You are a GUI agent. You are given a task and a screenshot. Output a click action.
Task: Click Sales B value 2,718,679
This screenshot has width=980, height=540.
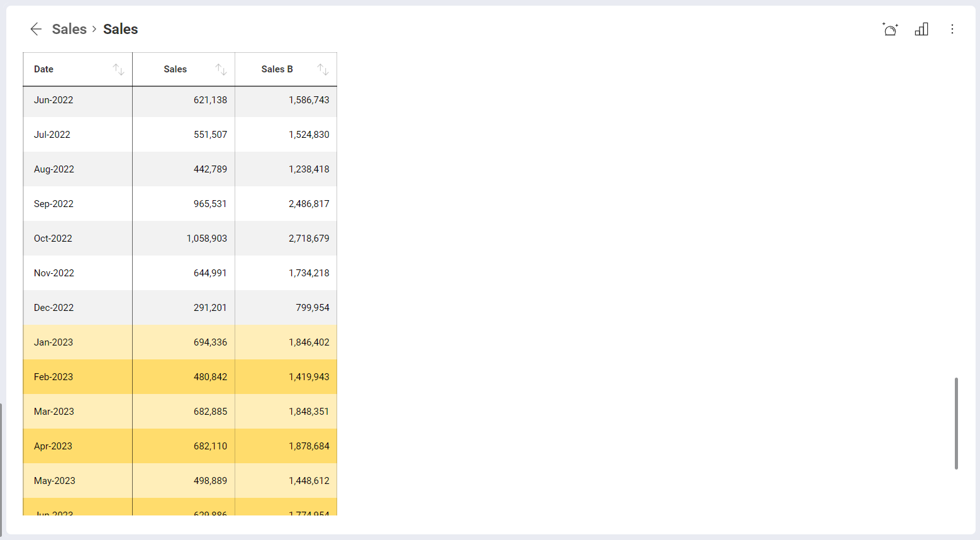(309, 239)
